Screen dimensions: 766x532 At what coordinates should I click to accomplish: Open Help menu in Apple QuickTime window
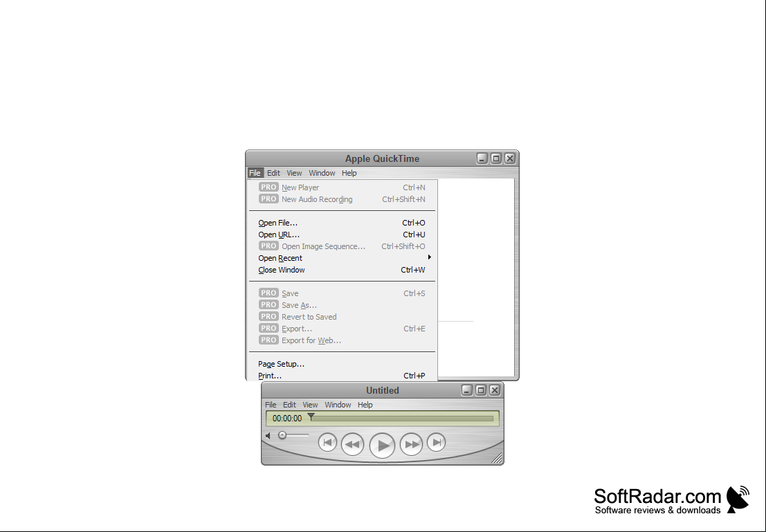[x=349, y=173]
